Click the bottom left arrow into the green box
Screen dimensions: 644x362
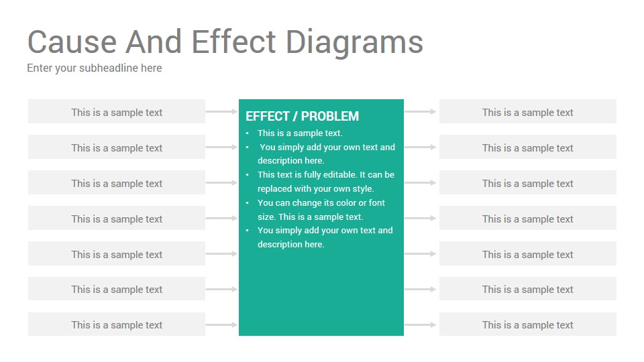tap(222, 324)
